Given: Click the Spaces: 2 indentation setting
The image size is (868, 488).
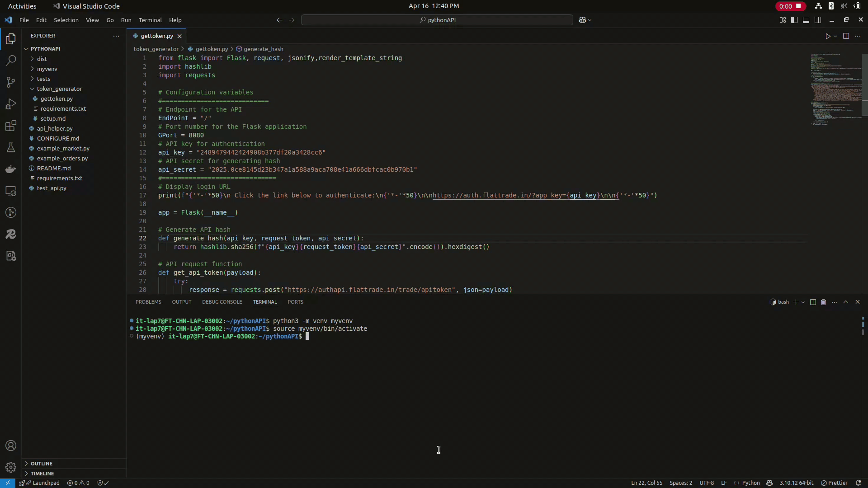Looking at the screenshot, I should pyautogui.click(x=681, y=483).
